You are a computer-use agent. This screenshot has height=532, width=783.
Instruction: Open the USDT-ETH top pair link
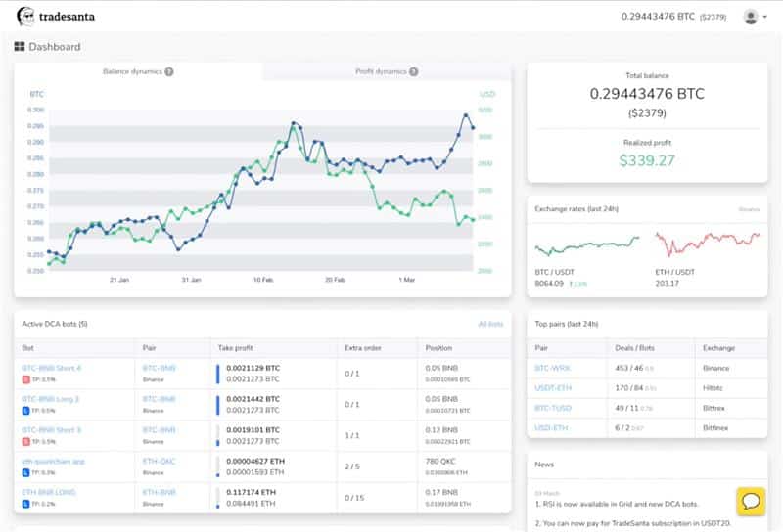coord(553,388)
